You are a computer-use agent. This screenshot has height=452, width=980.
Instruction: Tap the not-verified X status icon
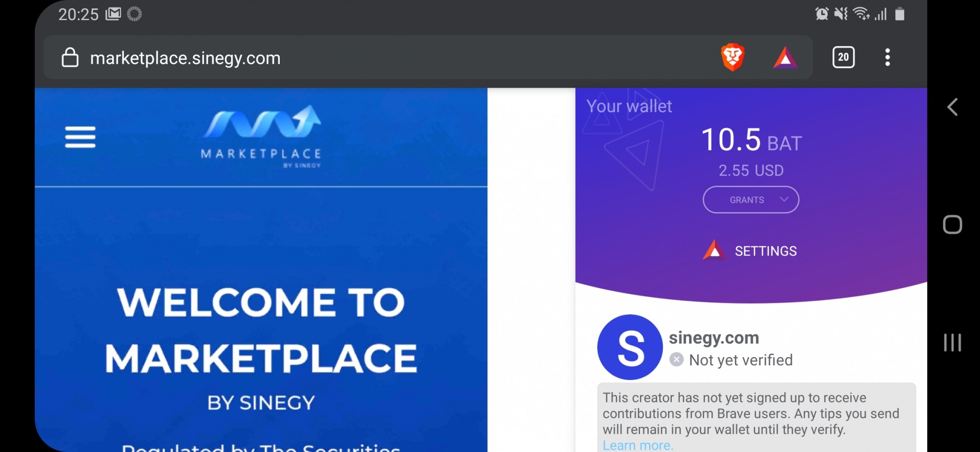(x=677, y=360)
